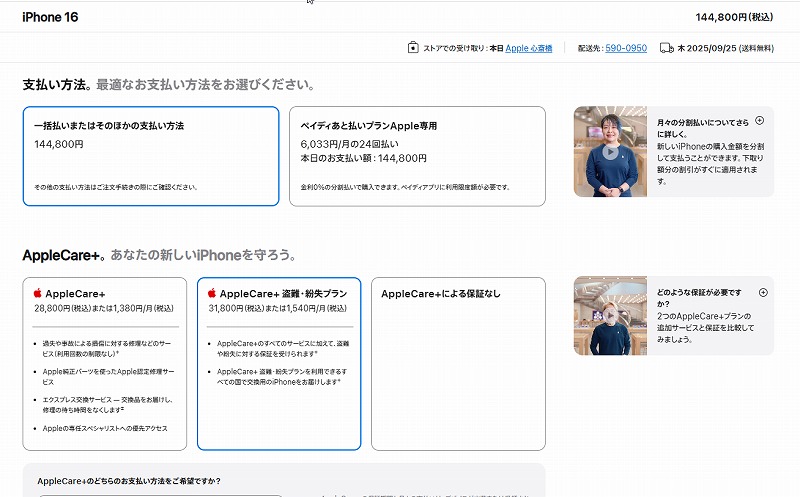
Task: Click plus icon on coverage comparison card
Action: (x=762, y=292)
